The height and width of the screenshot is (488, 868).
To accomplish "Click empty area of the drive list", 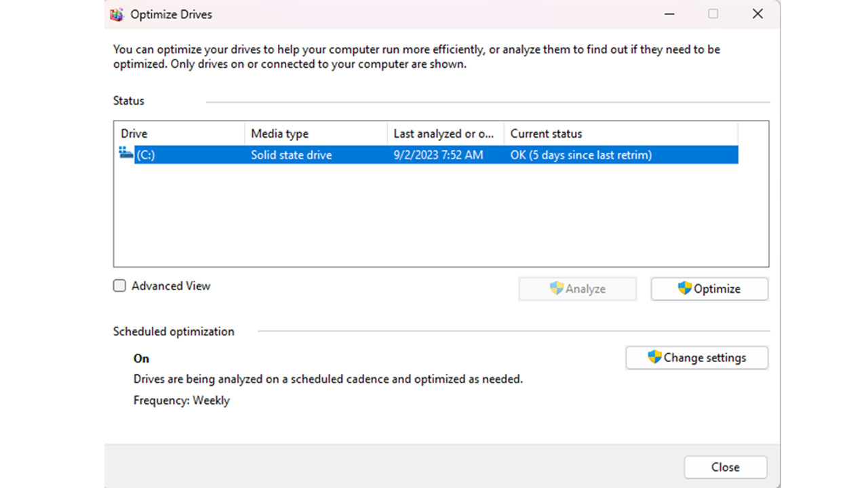I will [441, 217].
